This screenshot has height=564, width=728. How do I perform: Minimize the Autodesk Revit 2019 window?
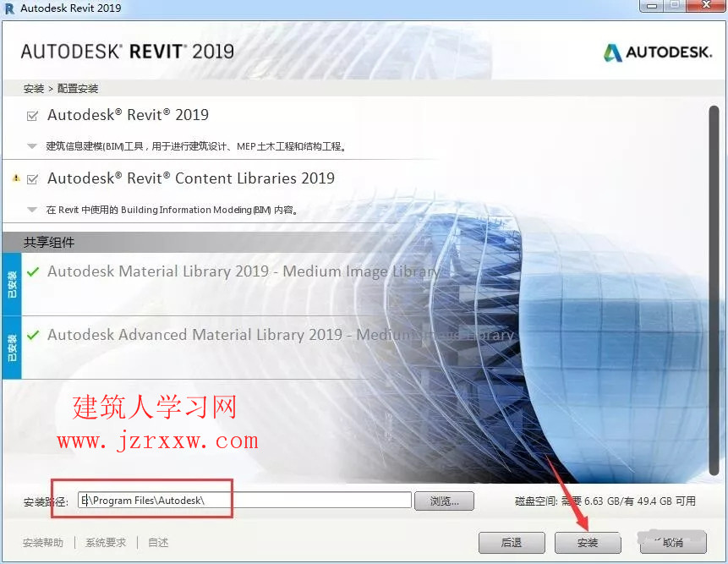point(652,6)
